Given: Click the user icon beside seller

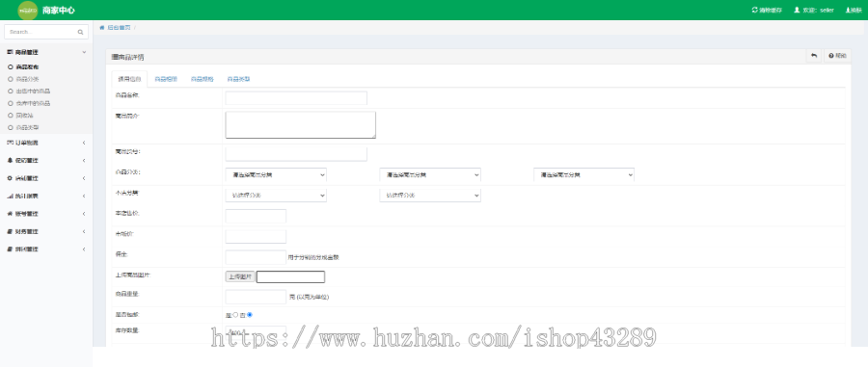Looking at the screenshot, I should (x=798, y=10).
